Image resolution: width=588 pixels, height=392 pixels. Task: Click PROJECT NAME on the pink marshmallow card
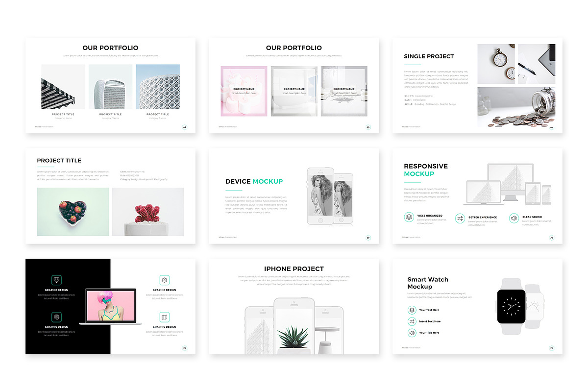[x=244, y=89]
